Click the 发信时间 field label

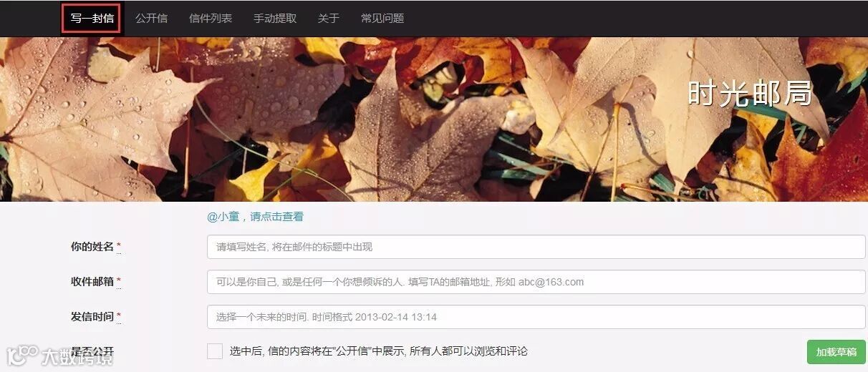click(x=92, y=317)
